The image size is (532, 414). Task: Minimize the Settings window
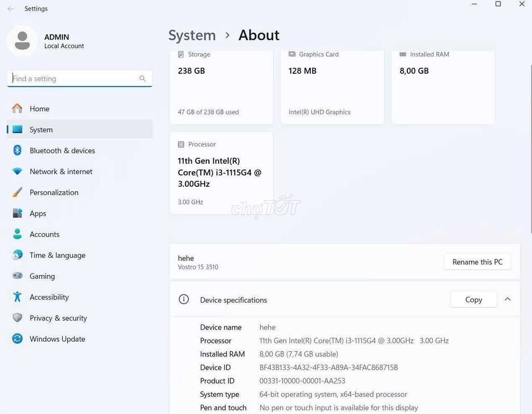pyautogui.click(x=474, y=4)
